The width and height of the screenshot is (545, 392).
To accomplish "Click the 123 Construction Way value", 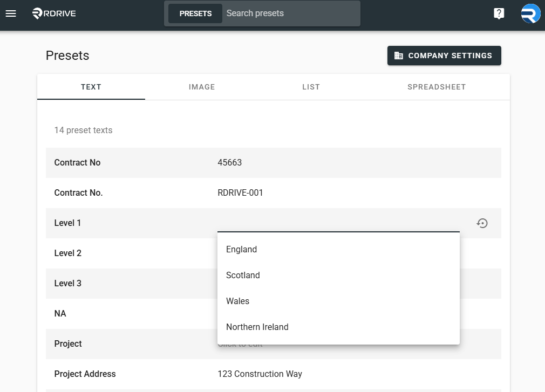I will (260, 374).
